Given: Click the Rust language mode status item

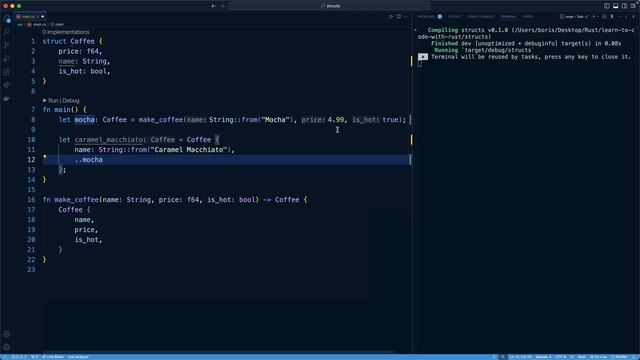Looking at the screenshot, I should (582, 357).
